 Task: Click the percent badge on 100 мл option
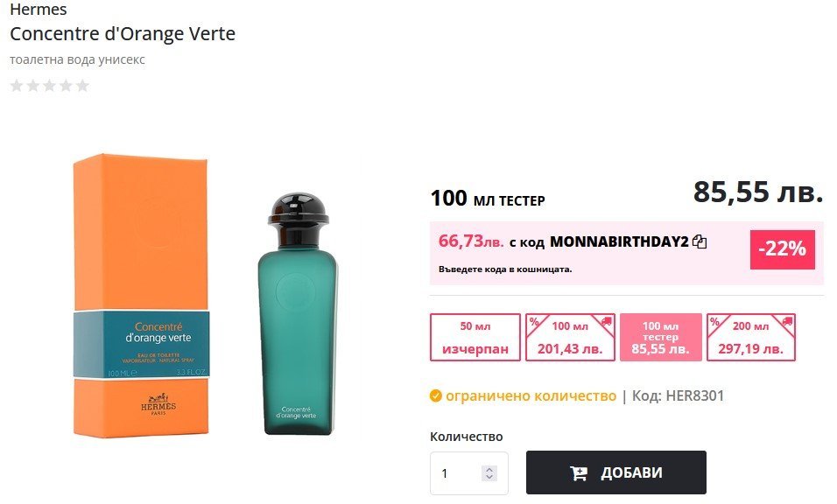(533, 322)
